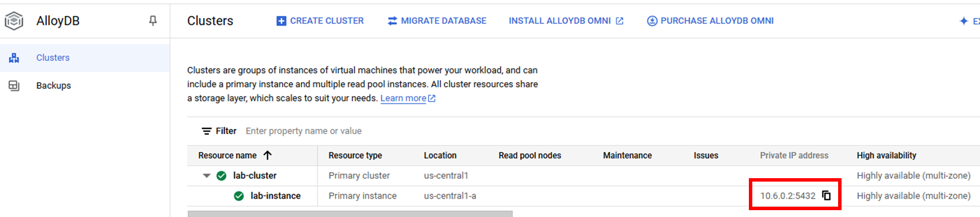The image size is (980, 217).
Task: Click the Backups sidebar icon
Action: point(14,86)
